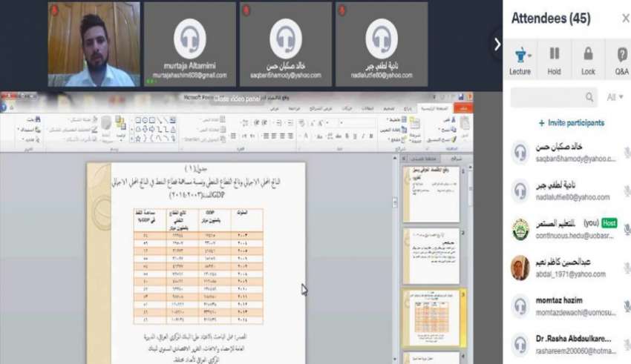Select the Home ribbon tab in PowerPoint
Image resolution: width=631 pixels, height=364 pixels.
pyautogui.click(x=434, y=108)
